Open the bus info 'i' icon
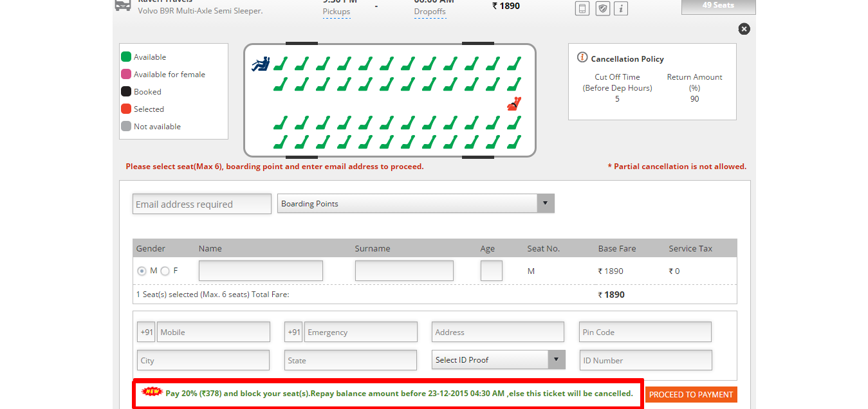868x409 pixels. [621, 8]
